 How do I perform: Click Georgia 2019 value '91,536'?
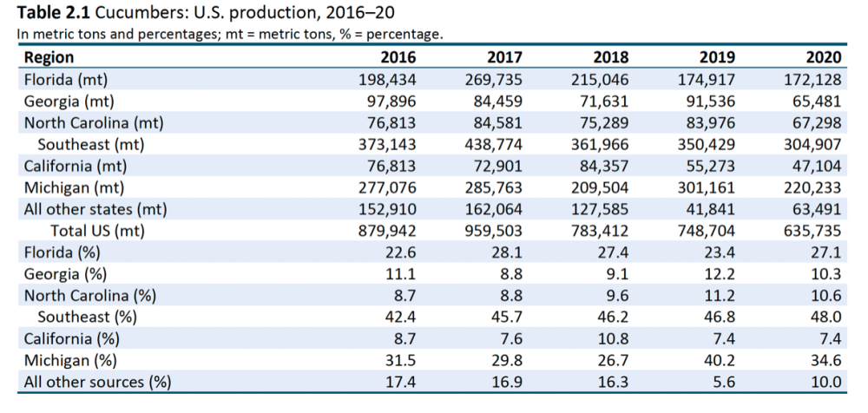[710, 102]
